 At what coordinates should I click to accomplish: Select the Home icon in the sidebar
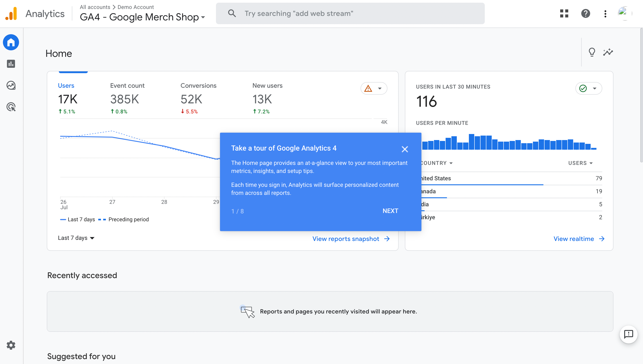[11, 42]
